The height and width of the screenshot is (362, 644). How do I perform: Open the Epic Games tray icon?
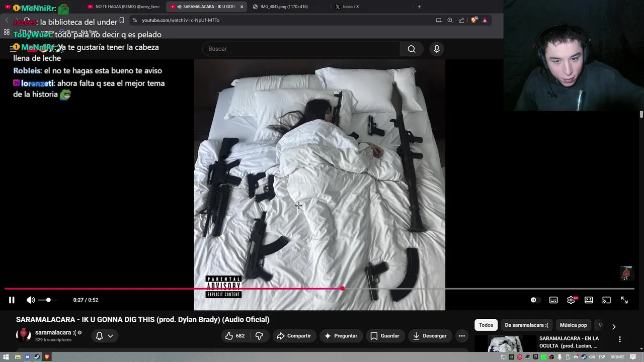pyautogui.click(x=536, y=357)
